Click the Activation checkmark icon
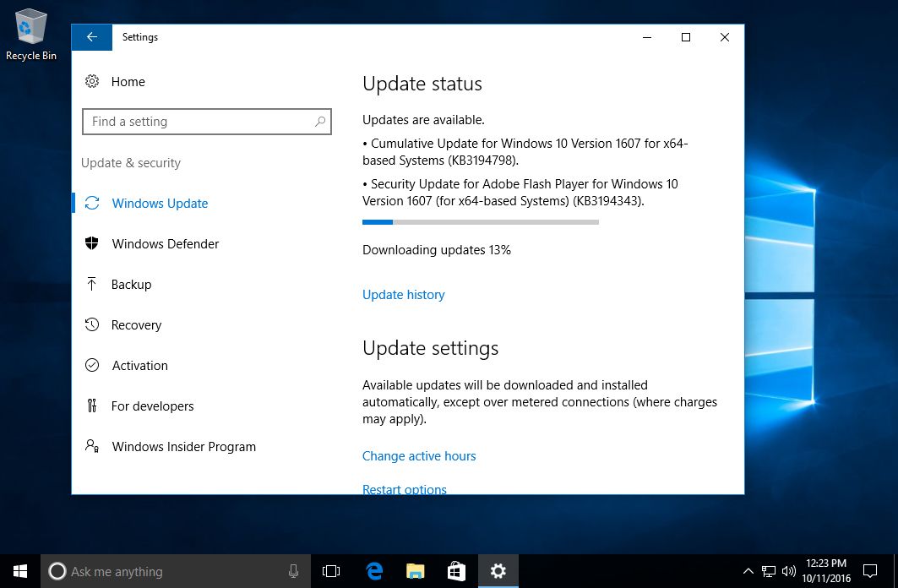The image size is (898, 588). 91,365
